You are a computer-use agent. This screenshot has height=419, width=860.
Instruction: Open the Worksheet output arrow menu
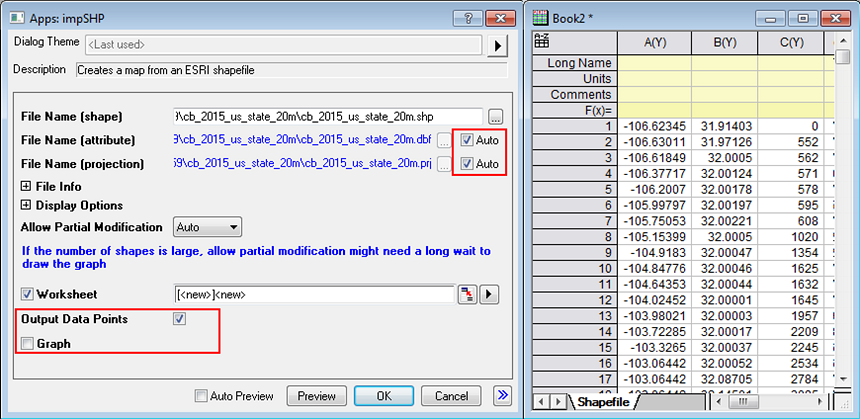click(489, 294)
